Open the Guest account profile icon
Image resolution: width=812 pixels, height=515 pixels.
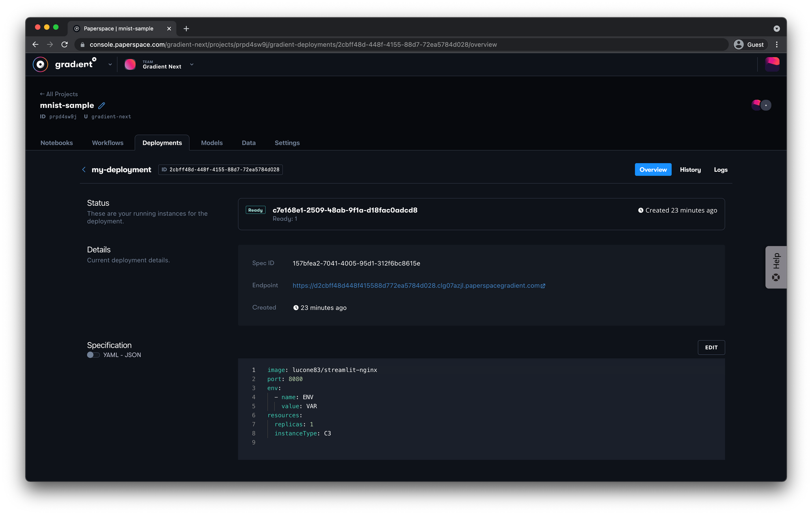pos(739,45)
